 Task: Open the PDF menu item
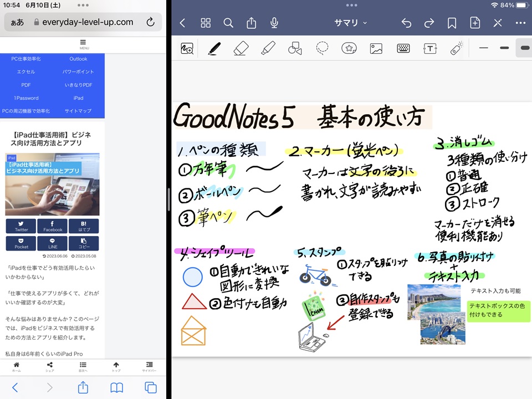click(x=26, y=85)
